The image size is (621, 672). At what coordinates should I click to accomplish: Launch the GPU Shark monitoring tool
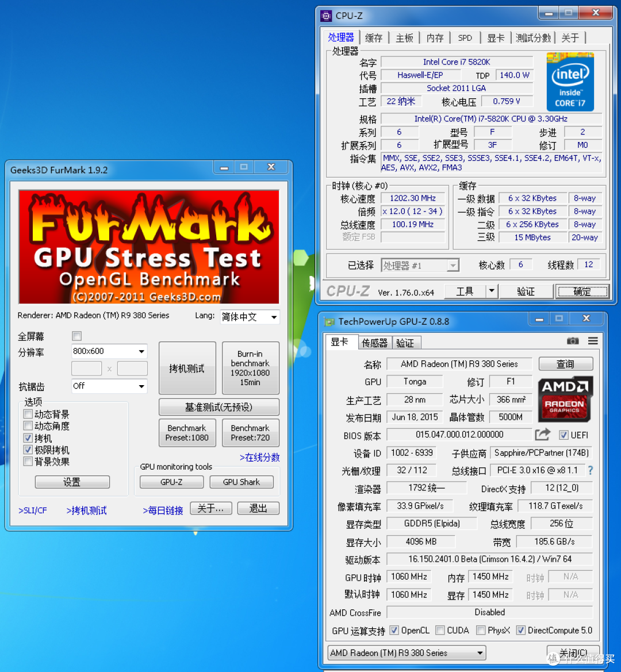tap(241, 482)
